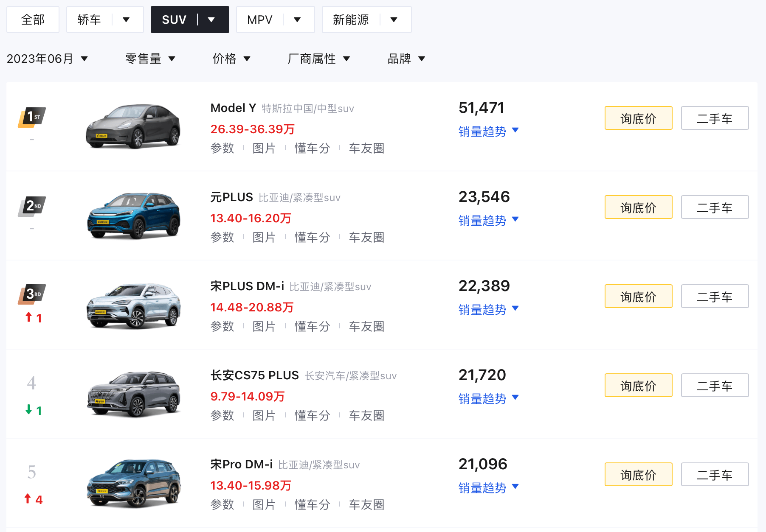
Task: Open 参数 link for Model Y
Action: (222, 148)
